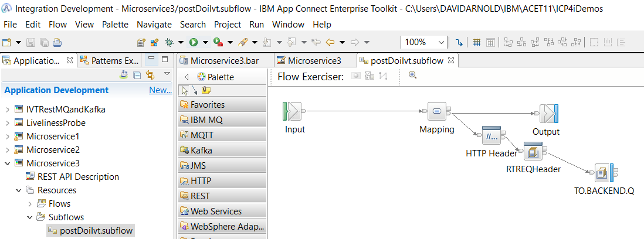644x239 pixels.
Task: Switch to the Microservice3 editor tab
Action: tap(314, 61)
